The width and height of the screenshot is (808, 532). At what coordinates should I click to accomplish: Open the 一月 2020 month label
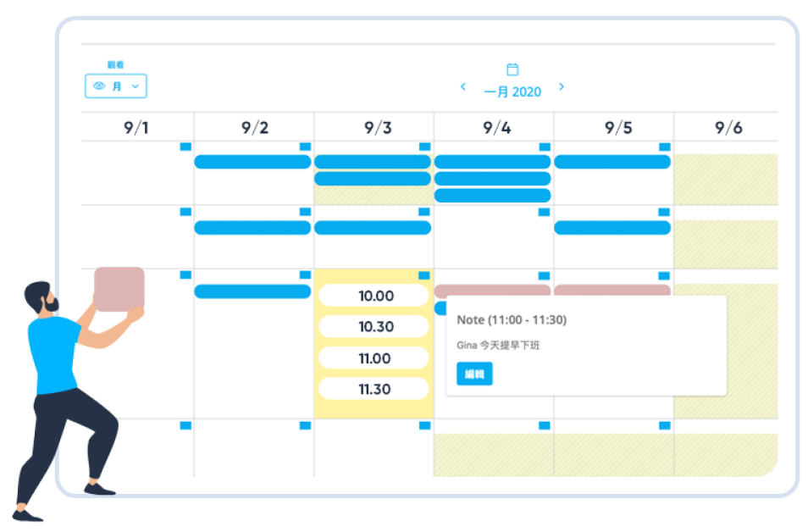(512, 92)
